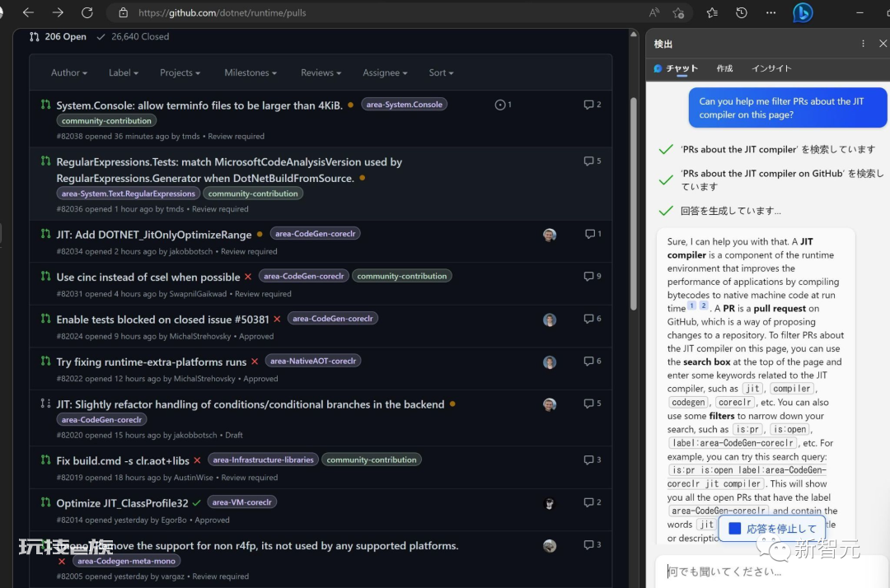
Task: Open assignee avatar on JitOnlyOptimizeRange PR
Action: tap(549, 235)
